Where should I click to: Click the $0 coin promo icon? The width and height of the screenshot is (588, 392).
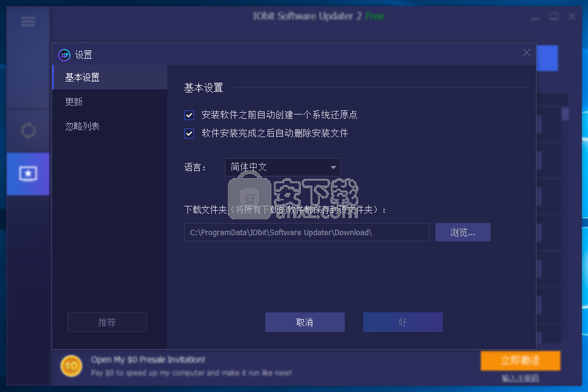click(x=71, y=366)
